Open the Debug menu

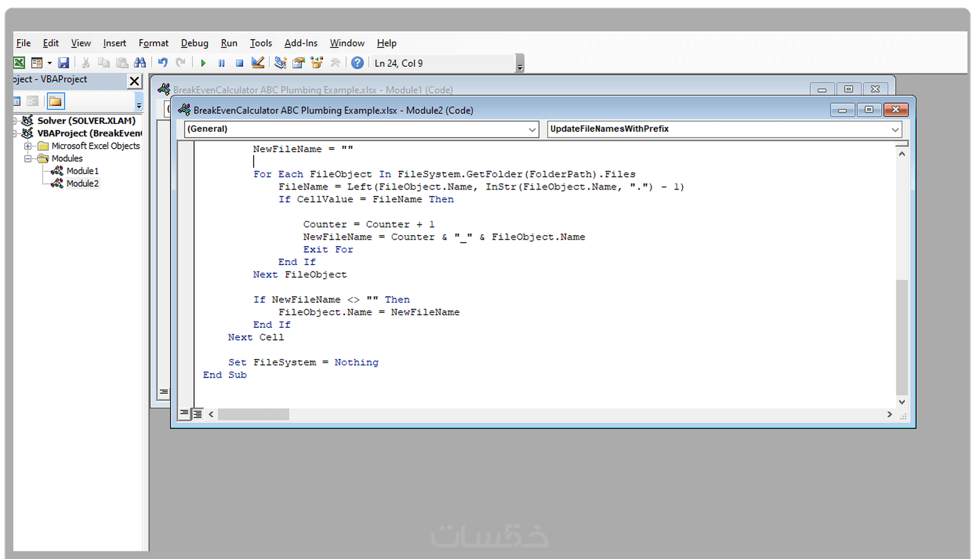pyautogui.click(x=194, y=43)
